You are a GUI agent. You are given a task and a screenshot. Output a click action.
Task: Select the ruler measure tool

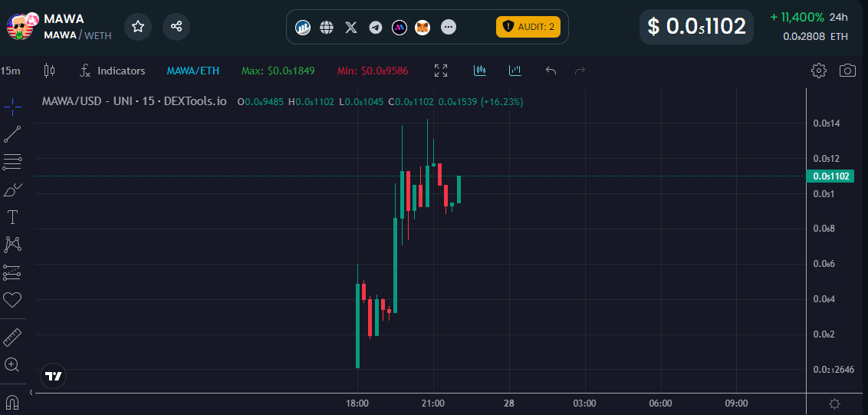[x=12, y=337]
